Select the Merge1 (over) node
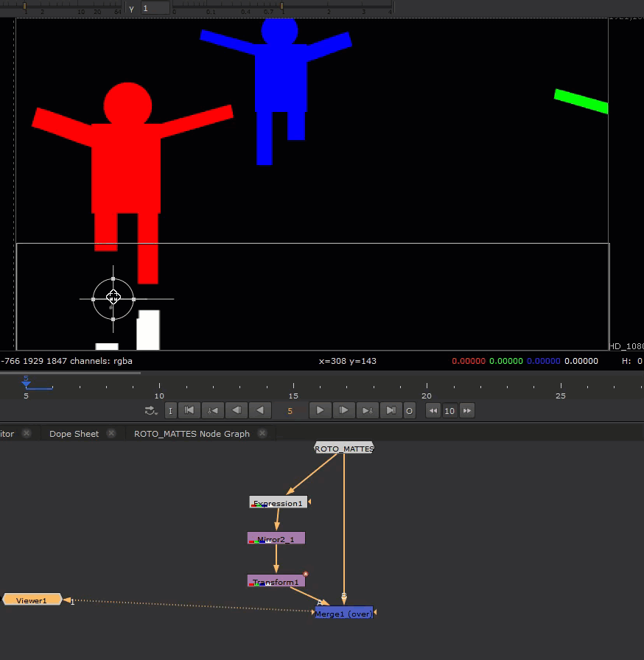 (343, 613)
